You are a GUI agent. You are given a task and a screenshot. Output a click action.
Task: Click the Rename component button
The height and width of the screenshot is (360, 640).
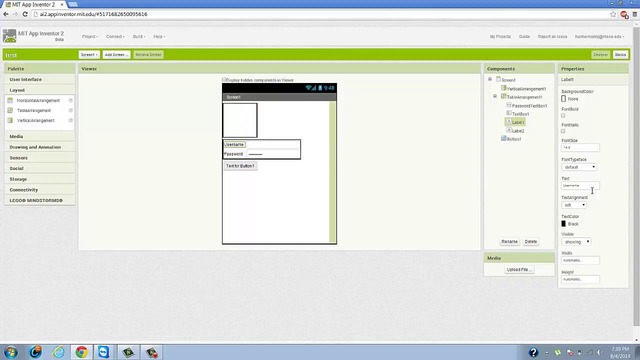coord(509,241)
